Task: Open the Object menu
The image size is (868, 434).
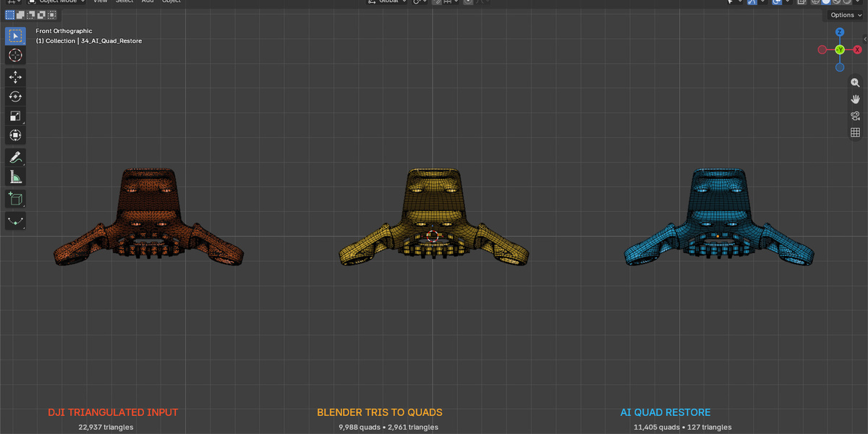Action: [171, 2]
